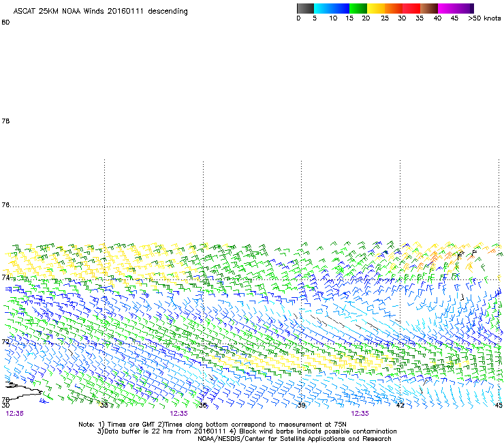Image resolution: width=504 pixels, height=443 pixels.
Task: Click the orange 25-30 knots color swatch
Action: point(394,8)
